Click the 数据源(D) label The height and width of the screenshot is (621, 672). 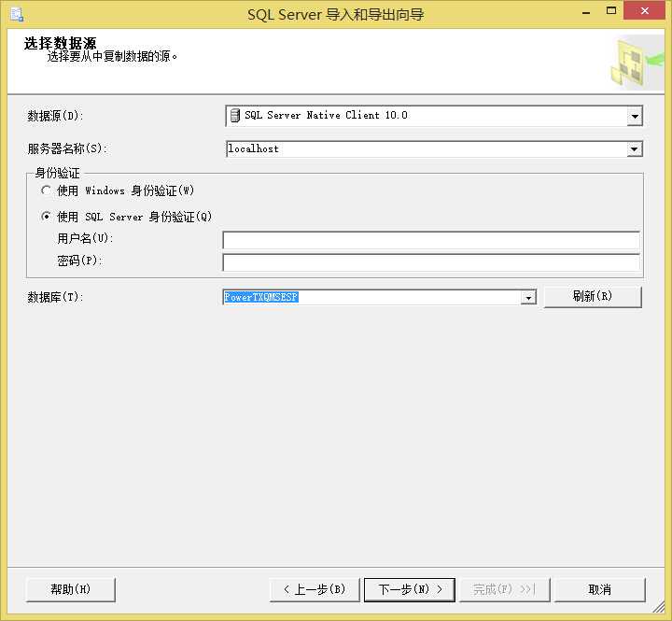[55, 116]
